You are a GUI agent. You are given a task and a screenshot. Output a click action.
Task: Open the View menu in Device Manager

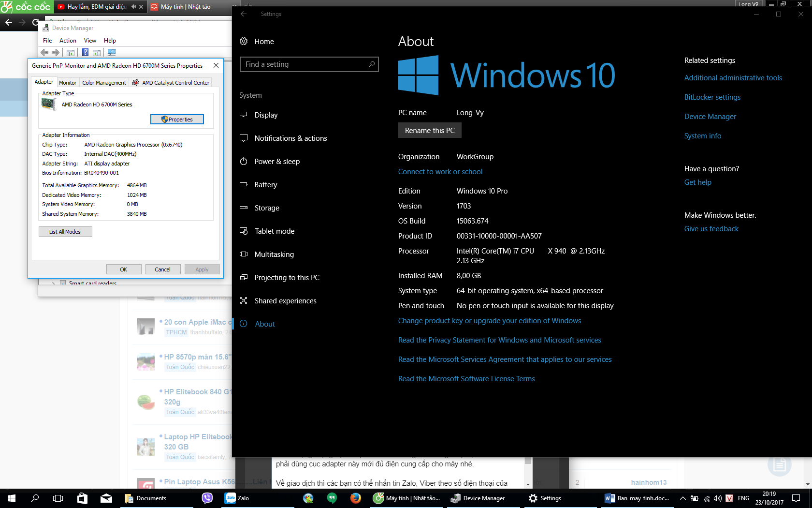(x=90, y=41)
